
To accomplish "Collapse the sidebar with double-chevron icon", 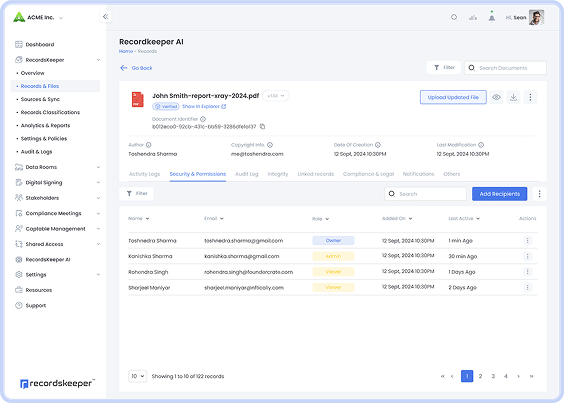I will 105,17.
